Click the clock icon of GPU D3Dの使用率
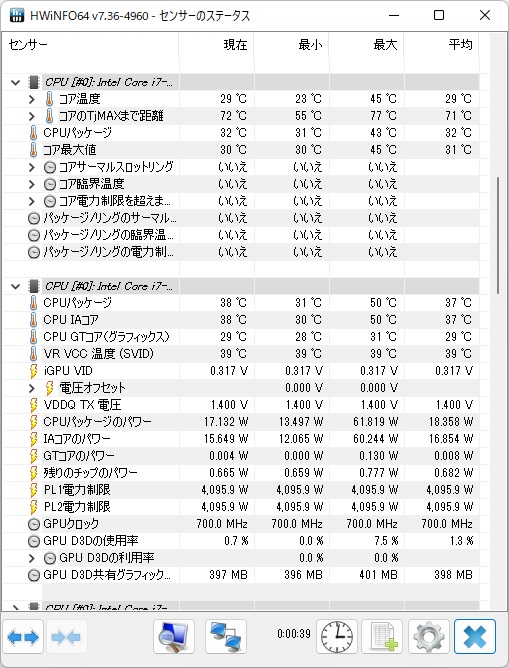Image resolution: width=509 pixels, height=668 pixels. pos(34,541)
